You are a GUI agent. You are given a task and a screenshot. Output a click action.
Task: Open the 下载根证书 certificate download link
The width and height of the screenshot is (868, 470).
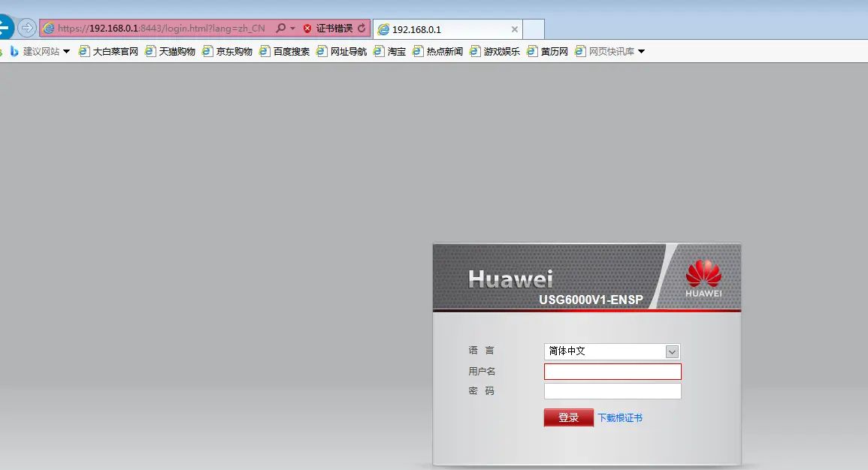(x=619, y=417)
